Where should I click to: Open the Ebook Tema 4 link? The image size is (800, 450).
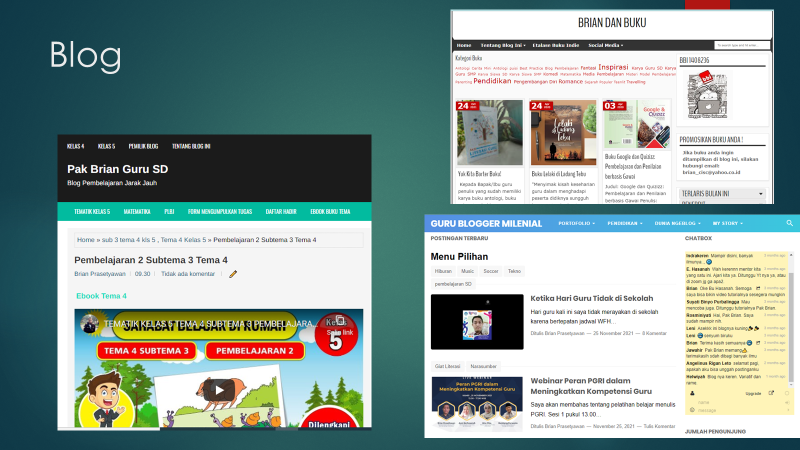[x=102, y=296]
